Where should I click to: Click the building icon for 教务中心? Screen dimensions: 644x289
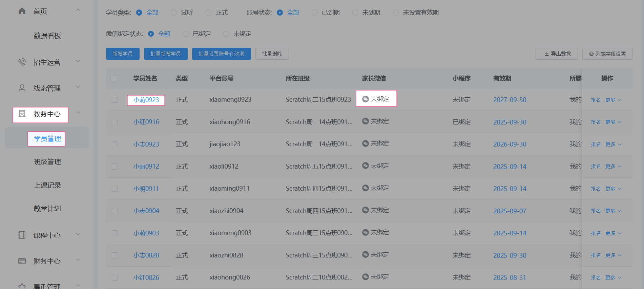pyautogui.click(x=22, y=114)
